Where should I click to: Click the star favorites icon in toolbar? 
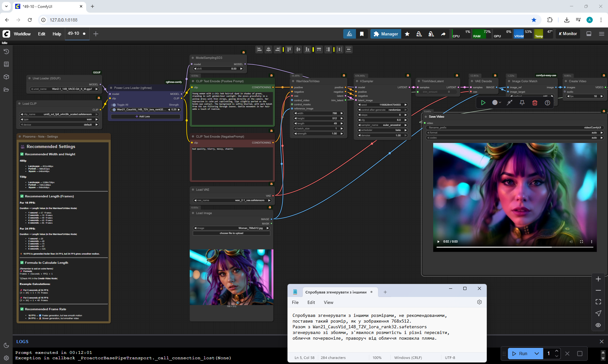(x=407, y=34)
